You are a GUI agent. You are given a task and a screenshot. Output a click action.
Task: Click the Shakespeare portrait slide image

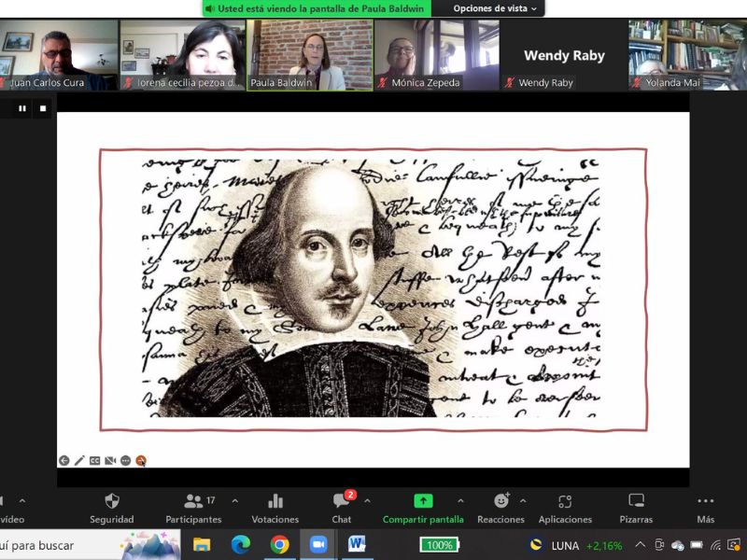[371, 288]
